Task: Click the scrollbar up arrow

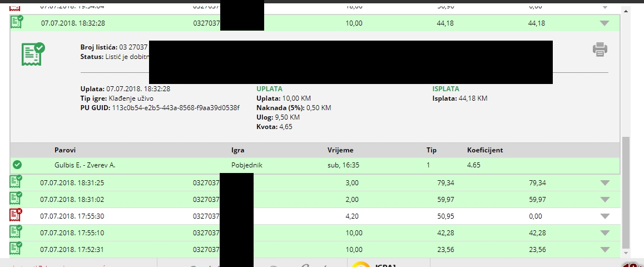Action: click(x=626, y=10)
